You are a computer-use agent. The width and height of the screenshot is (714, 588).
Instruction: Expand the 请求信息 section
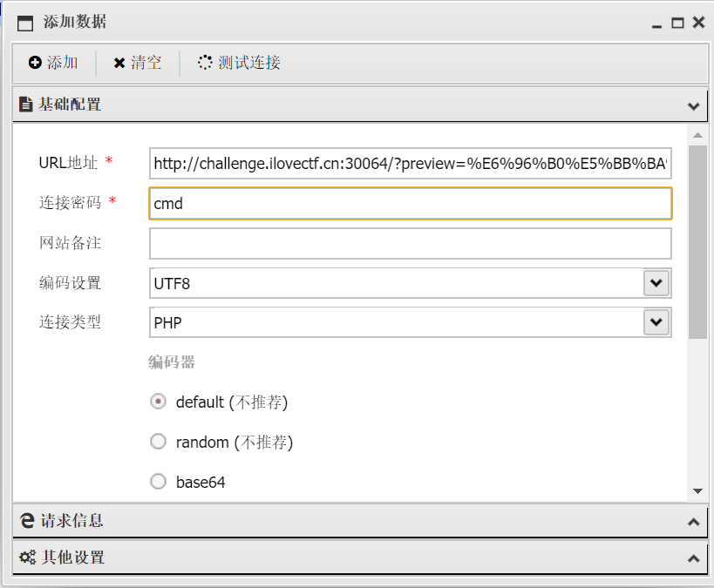(x=360, y=521)
